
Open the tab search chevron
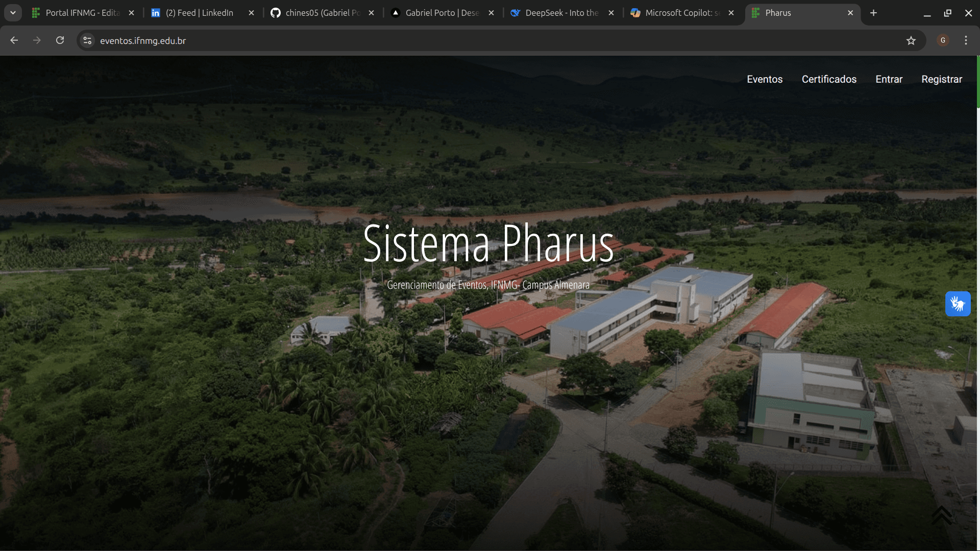click(13, 13)
